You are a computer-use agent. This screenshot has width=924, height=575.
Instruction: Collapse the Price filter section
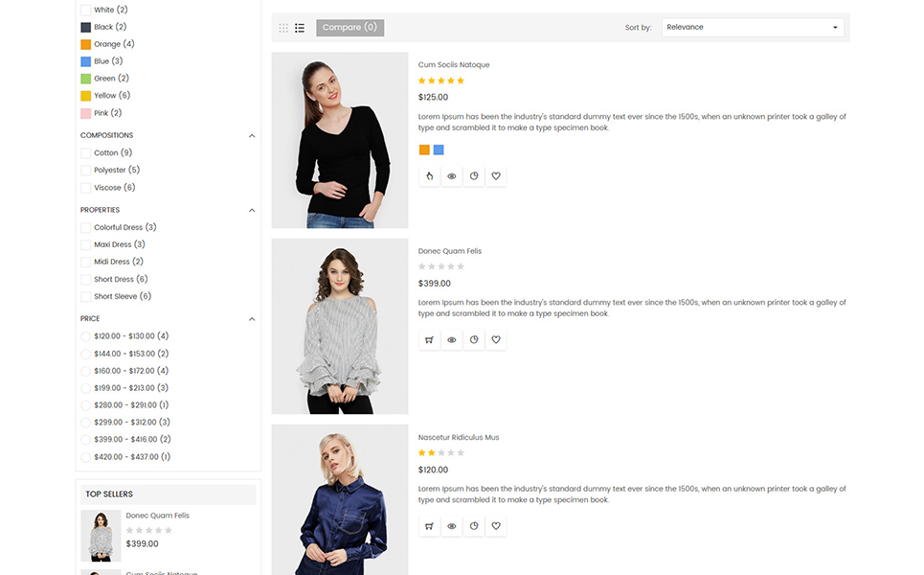point(252,319)
